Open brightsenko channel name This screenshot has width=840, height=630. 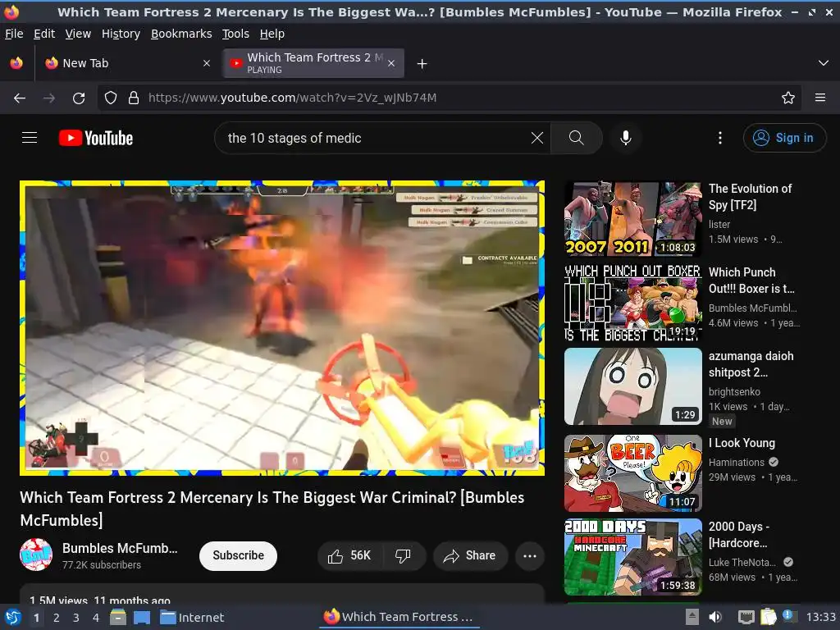click(x=734, y=391)
